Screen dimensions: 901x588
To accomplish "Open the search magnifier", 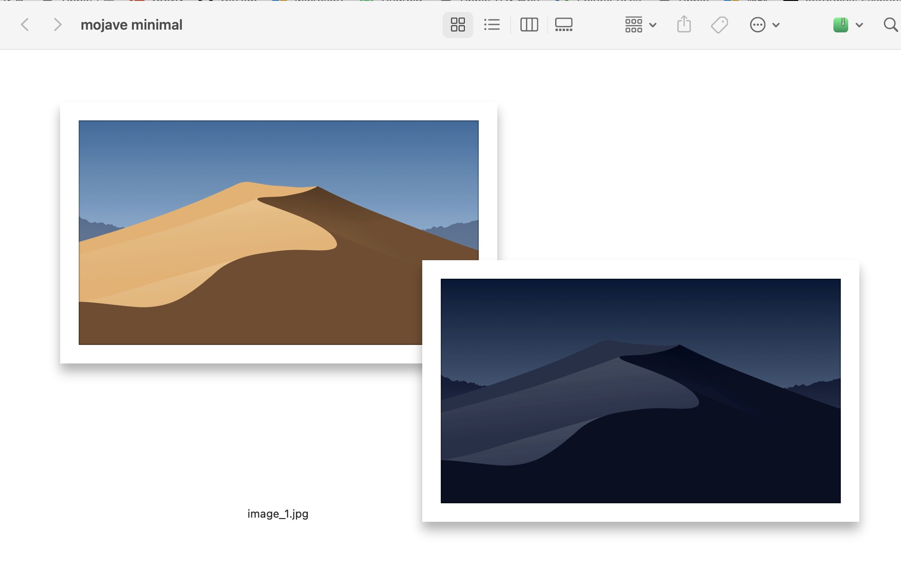I will [890, 25].
